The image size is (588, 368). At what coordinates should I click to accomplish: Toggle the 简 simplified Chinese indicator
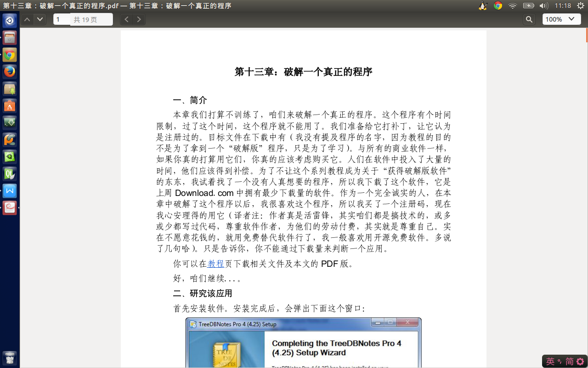coord(570,362)
